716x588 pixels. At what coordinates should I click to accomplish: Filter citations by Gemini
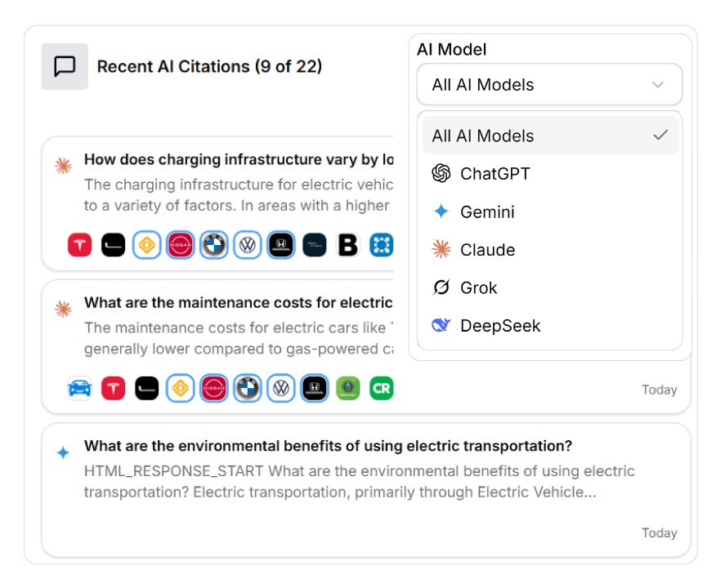487,212
